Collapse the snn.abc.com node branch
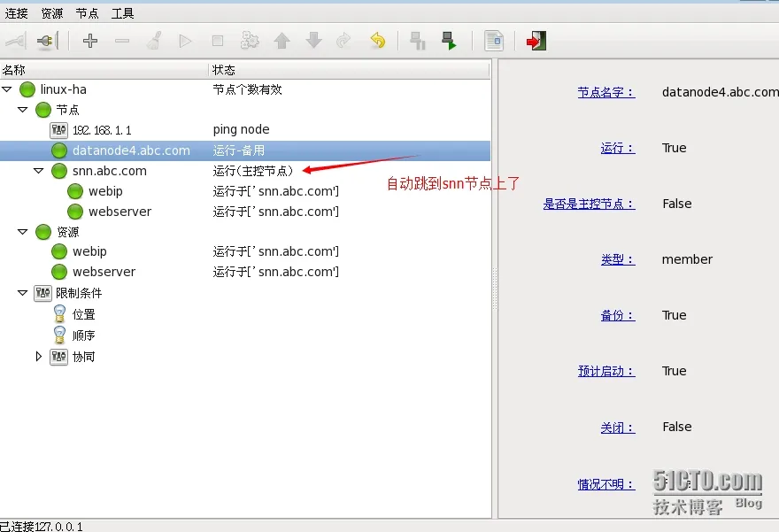This screenshot has width=779, height=532. 39,171
